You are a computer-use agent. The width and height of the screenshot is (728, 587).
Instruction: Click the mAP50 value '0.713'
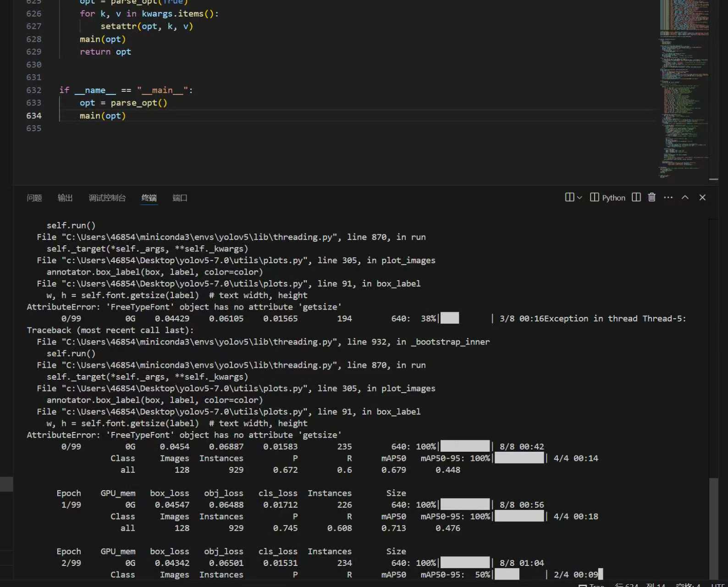394,528
